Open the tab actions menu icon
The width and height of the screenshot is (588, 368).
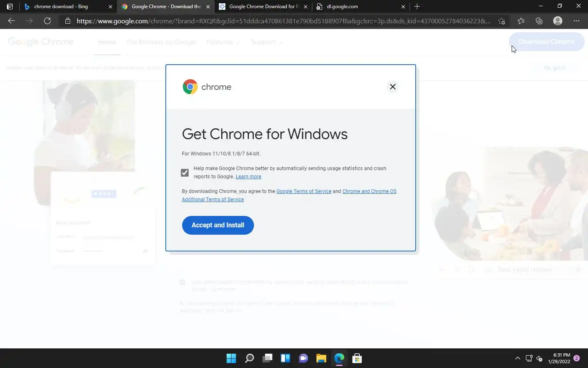pos(10,7)
